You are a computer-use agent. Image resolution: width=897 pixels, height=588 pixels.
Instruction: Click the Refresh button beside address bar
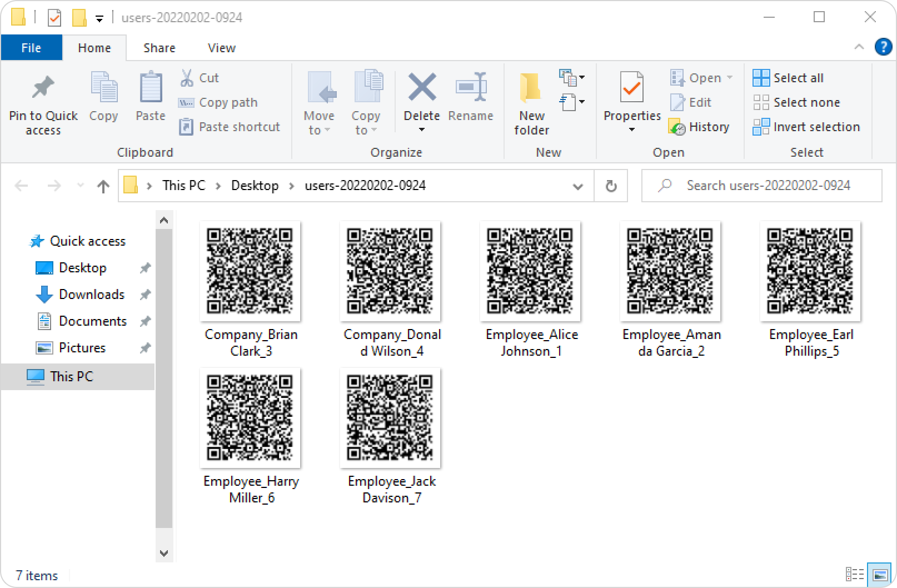(x=611, y=186)
